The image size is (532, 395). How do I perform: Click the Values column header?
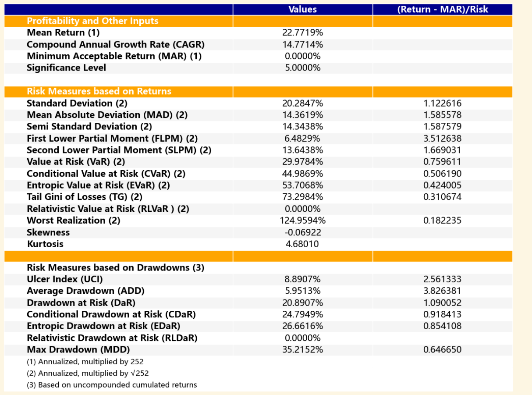click(x=302, y=9)
